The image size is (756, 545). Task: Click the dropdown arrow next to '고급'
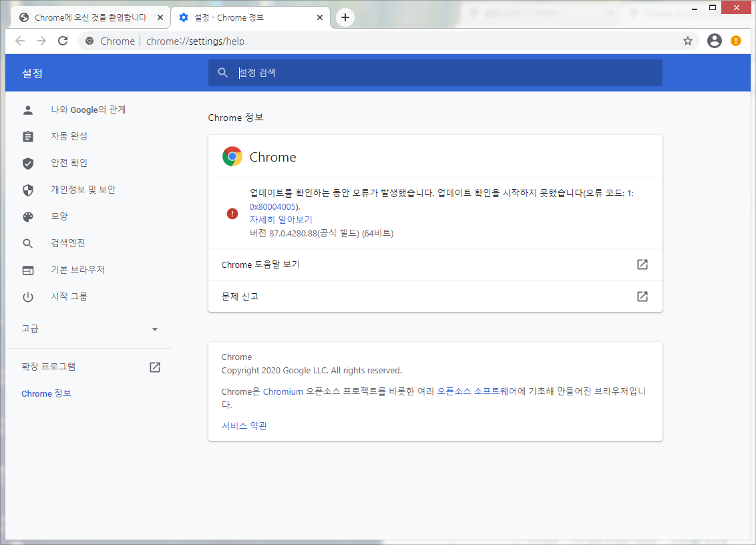point(155,329)
